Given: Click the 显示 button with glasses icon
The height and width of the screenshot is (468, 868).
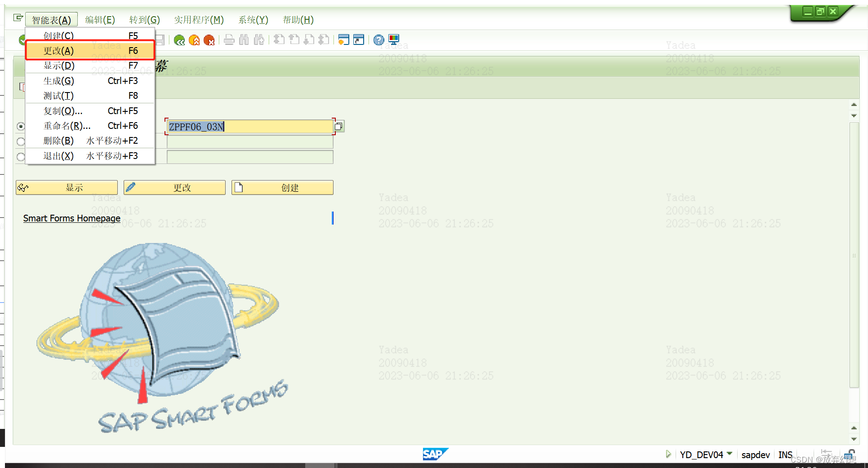Looking at the screenshot, I should [67, 188].
